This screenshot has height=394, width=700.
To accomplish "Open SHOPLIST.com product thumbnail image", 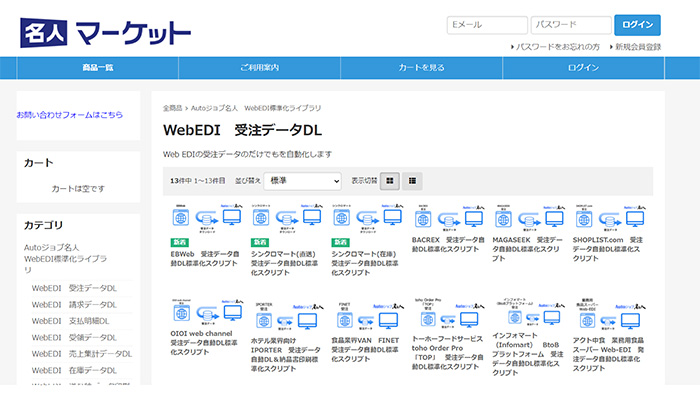I will tap(609, 218).
